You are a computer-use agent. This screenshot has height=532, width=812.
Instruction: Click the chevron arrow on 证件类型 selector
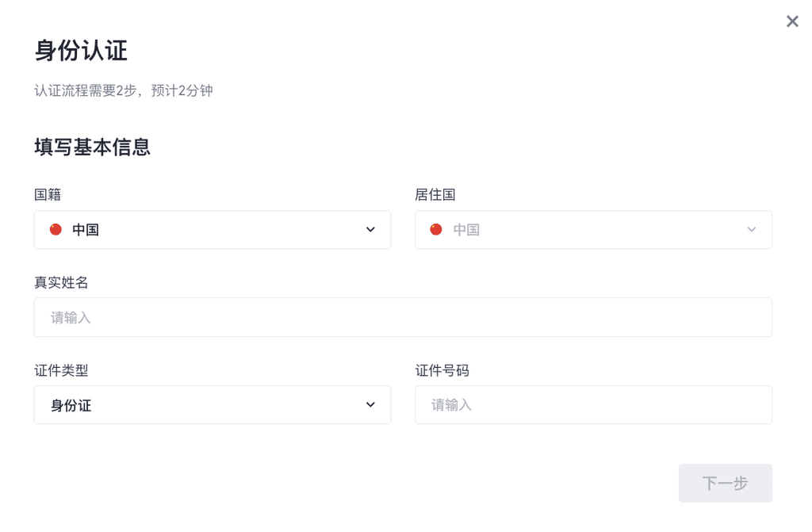pos(370,404)
